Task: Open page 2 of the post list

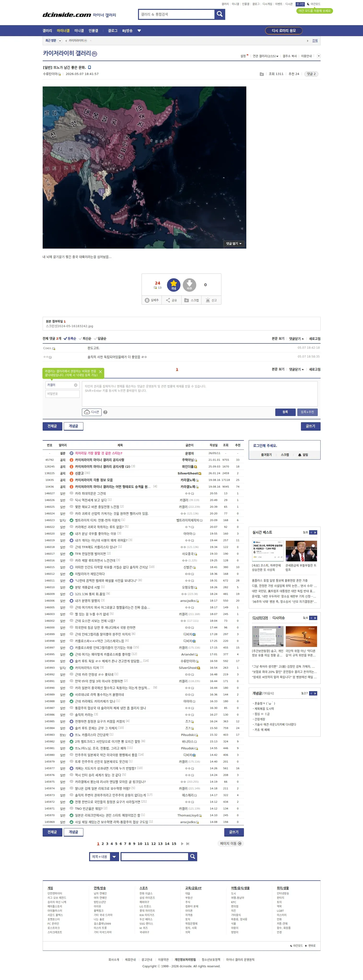Action: click(x=103, y=843)
